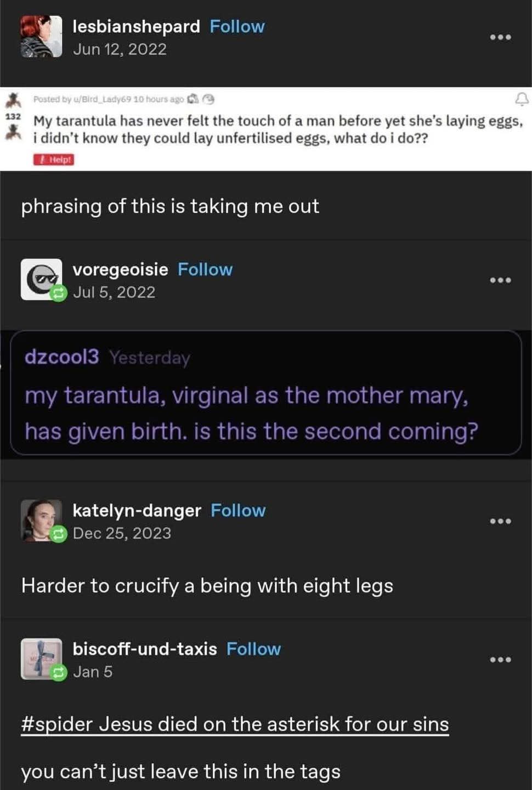Open the options menu on lesbianshepard's post
This screenshot has width=532, height=790.
pos(500,37)
